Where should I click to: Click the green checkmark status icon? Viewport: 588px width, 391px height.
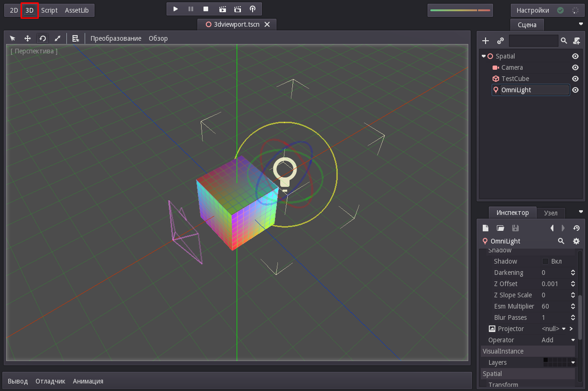(560, 10)
